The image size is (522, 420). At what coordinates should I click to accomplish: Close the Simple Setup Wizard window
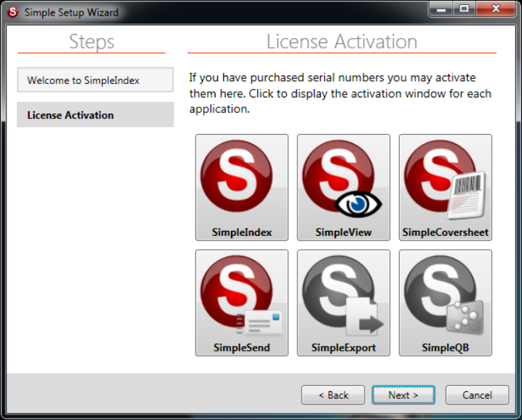[x=496, y=8]
